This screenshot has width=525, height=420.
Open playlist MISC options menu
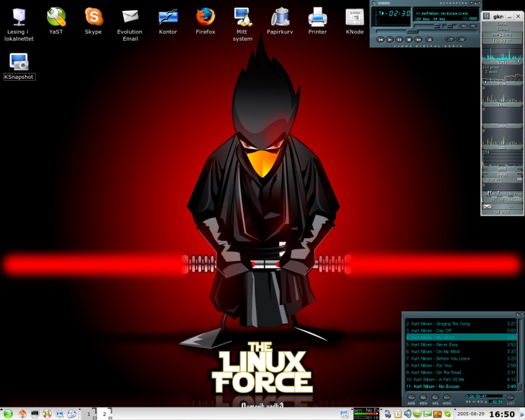[447, 398]
